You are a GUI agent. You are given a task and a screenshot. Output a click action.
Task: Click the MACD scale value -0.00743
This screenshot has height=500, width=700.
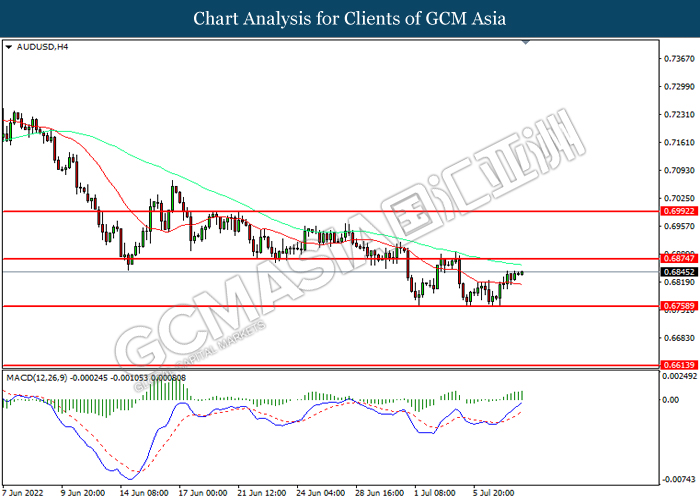pyautogui.click(x=679, y=479)
